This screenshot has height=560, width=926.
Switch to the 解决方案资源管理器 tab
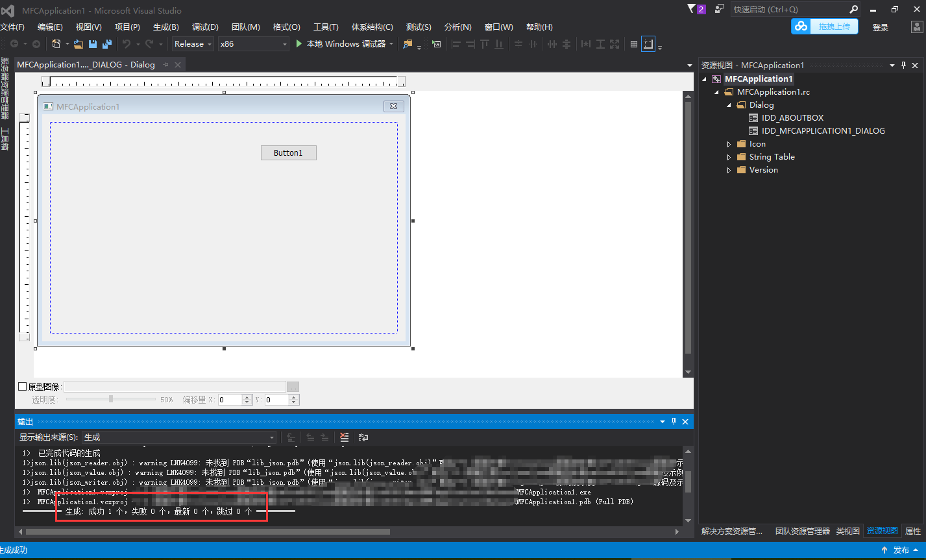(732, 531)
